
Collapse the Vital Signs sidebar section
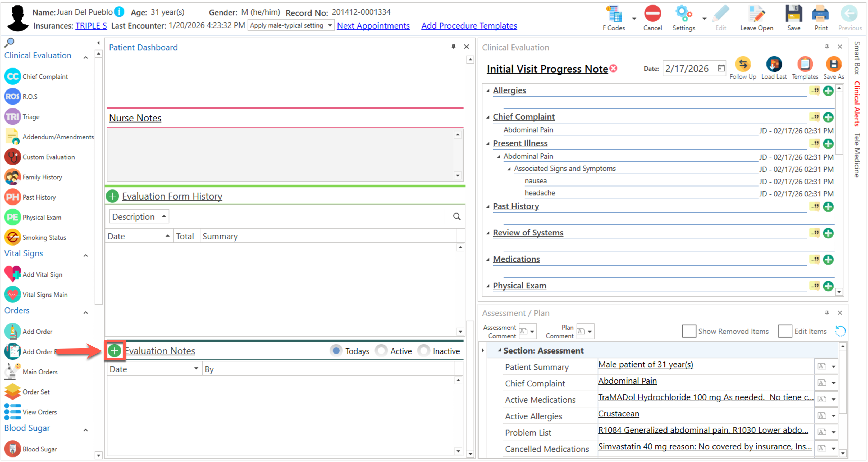86,255
